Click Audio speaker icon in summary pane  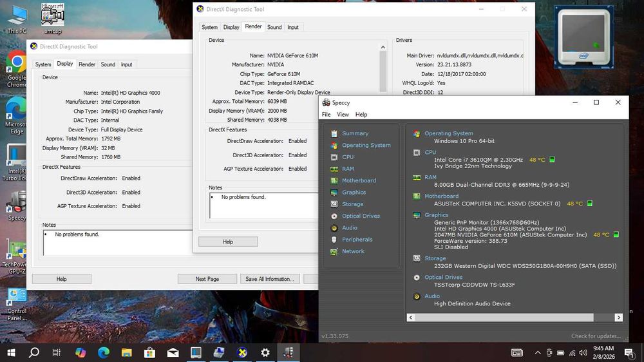tap(417, 297)
